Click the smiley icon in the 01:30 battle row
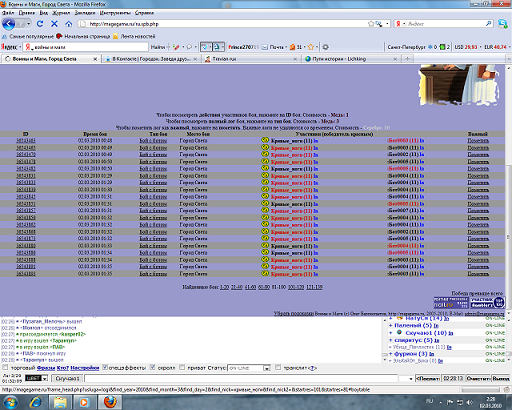 [265, 189]
